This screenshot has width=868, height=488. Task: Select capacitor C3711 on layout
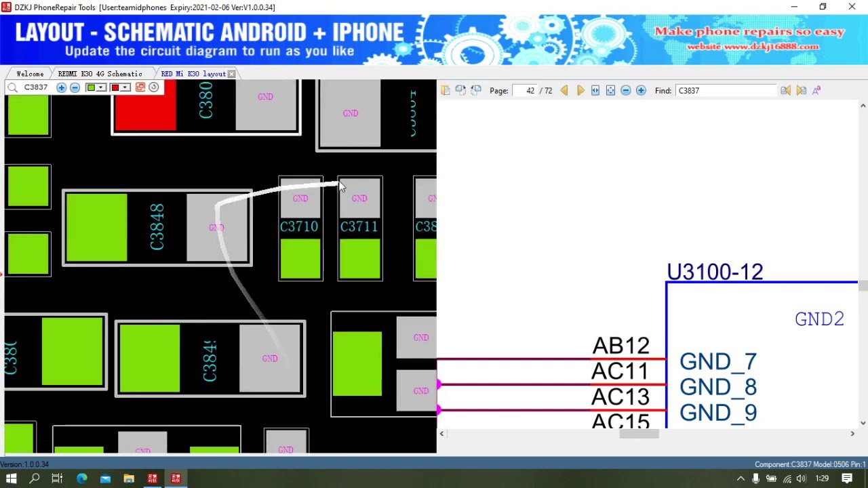(360, 228)
